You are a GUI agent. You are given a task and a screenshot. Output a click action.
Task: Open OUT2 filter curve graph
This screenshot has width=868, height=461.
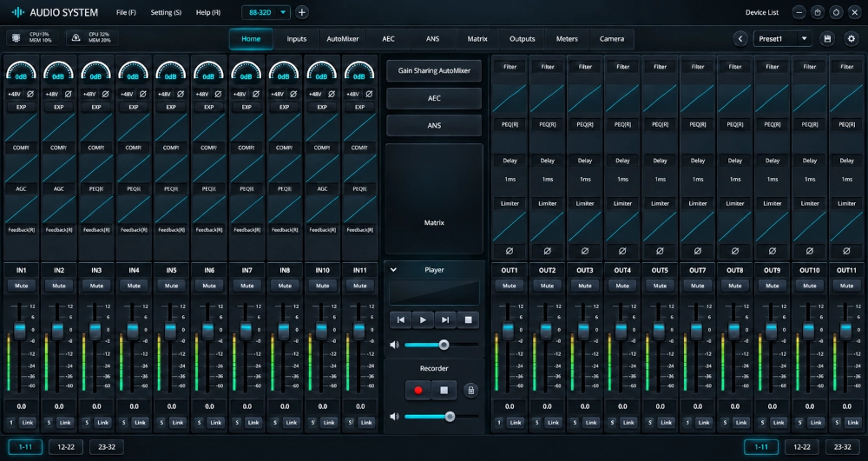(x=547, y=98)
